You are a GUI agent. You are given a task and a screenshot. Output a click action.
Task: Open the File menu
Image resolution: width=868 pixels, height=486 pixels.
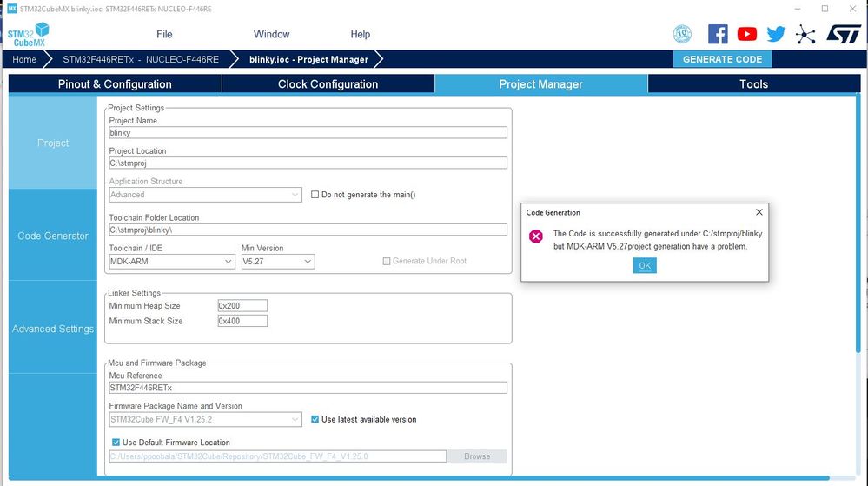pyautogui.click(x=164, y=35)
